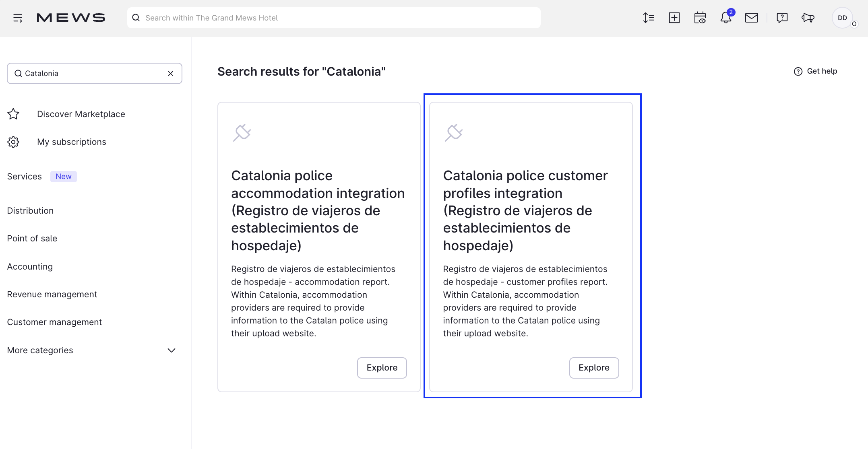The width and height of the screenshot is (868, 449).
Task: Click the customer profiles report description text
Action: click(525, 301)
